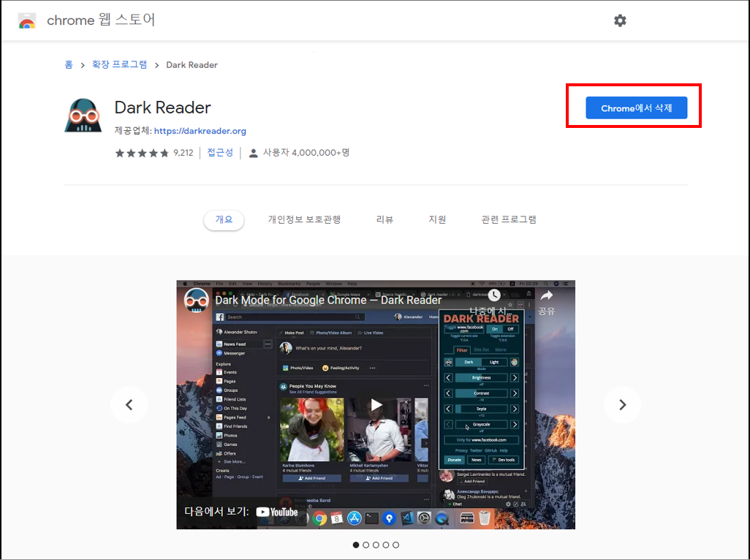Screen dimensions: 750x560
Task: Click the 사용자 4,000,000+명 text
Action: (306, 153)
